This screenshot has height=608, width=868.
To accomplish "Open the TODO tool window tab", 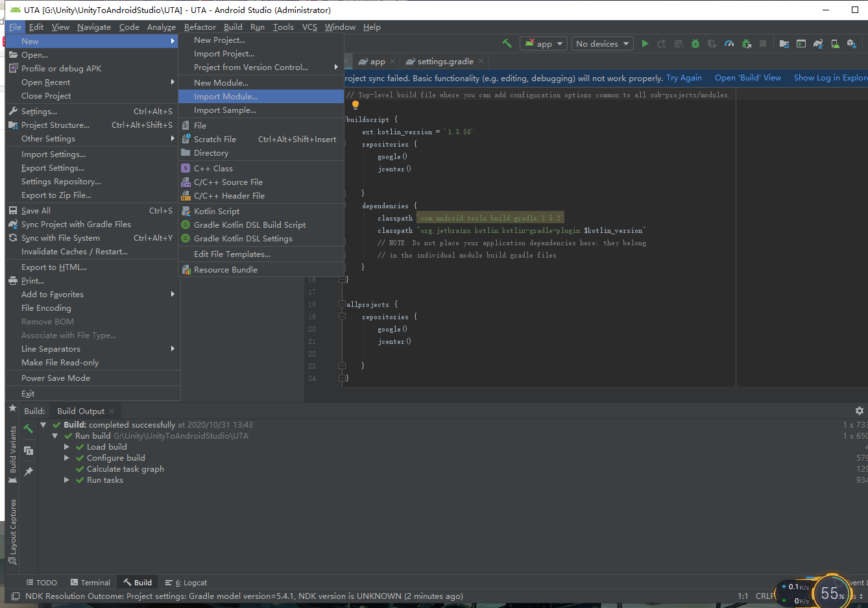I will coord(41,583).
